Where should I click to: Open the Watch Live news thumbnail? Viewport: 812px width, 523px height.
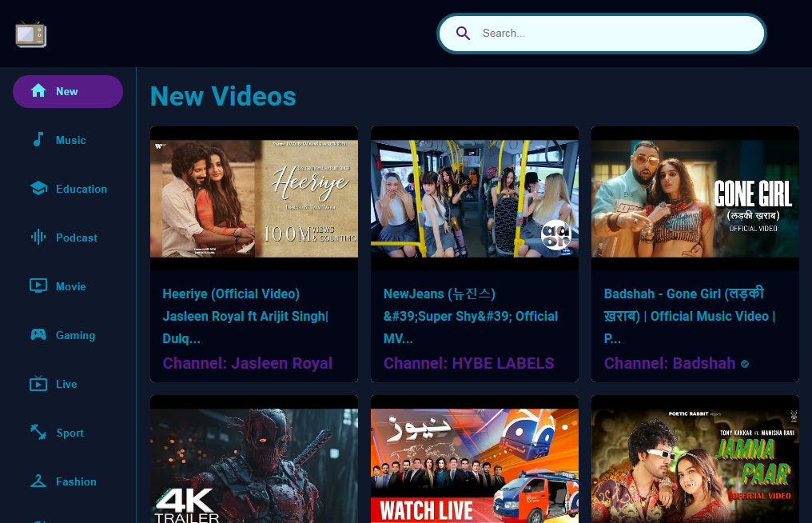(475, 460)
